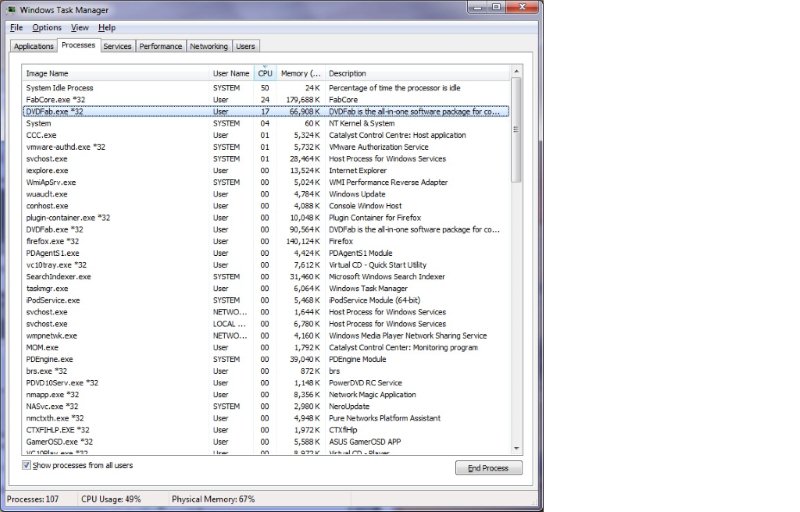This screenshot has width=800, height=512.
Task: Click the Virtual CD - Quick Start Utility description
Action: click(378, 265)
